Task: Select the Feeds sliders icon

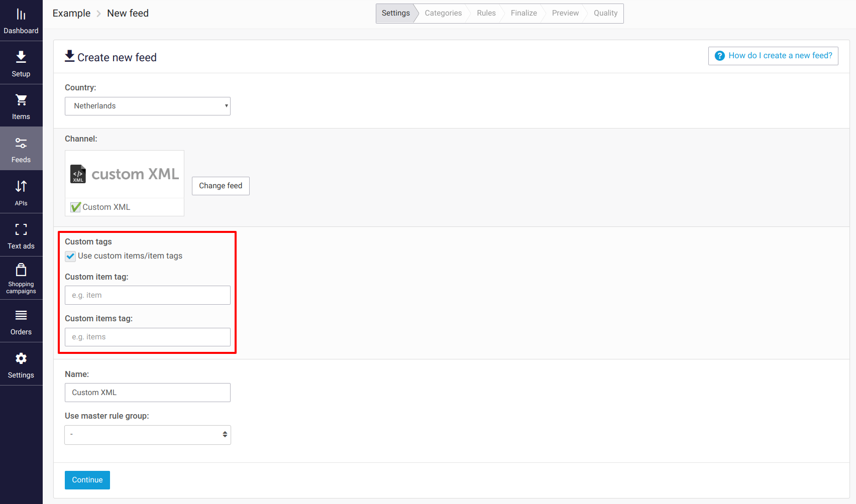Action: [x=21, y=143]
